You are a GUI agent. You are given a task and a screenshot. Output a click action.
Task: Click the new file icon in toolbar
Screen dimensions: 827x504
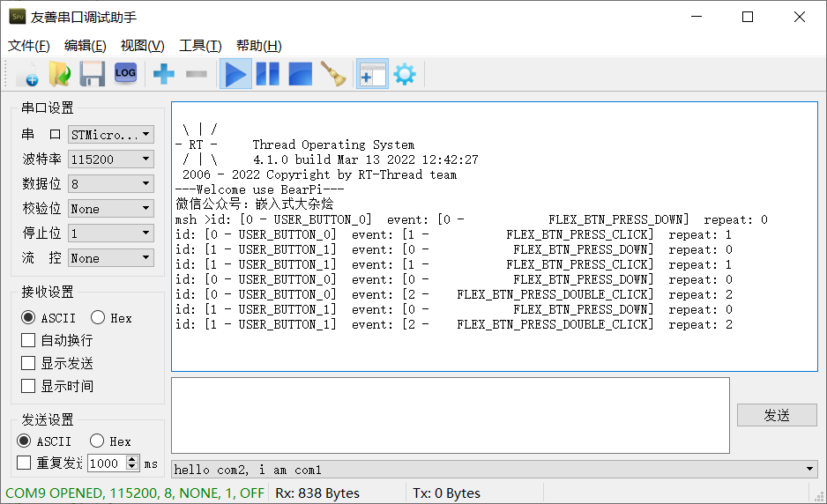point(27,74)
